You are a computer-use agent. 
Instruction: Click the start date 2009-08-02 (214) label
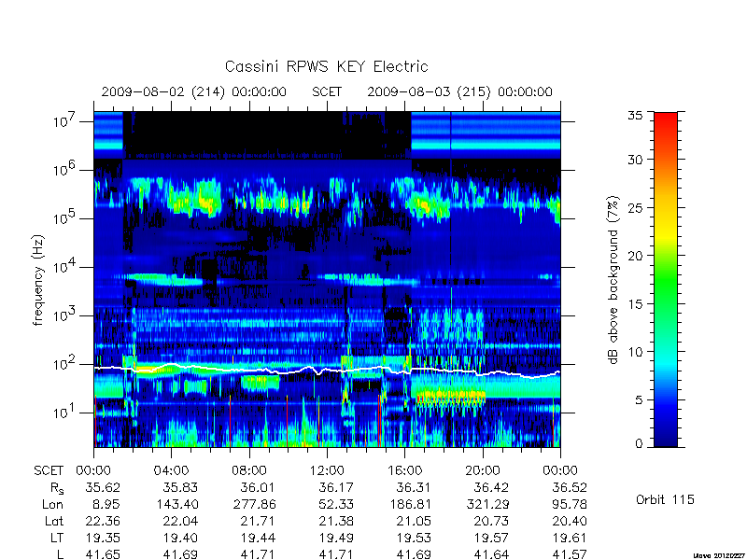click(162, 91)
